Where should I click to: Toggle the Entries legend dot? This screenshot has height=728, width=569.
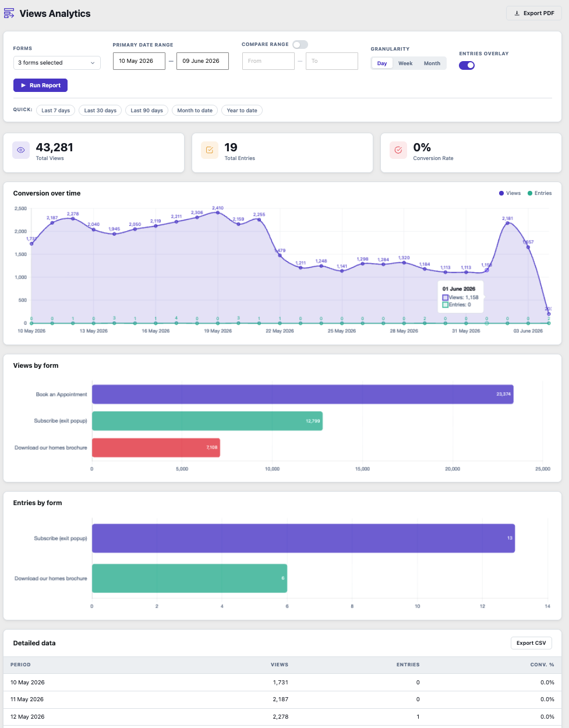tap(530, 193)
